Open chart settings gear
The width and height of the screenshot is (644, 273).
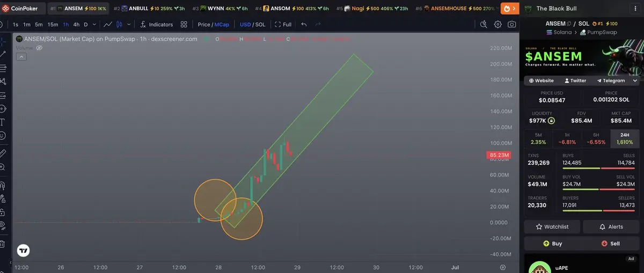(x=498, y=24)
